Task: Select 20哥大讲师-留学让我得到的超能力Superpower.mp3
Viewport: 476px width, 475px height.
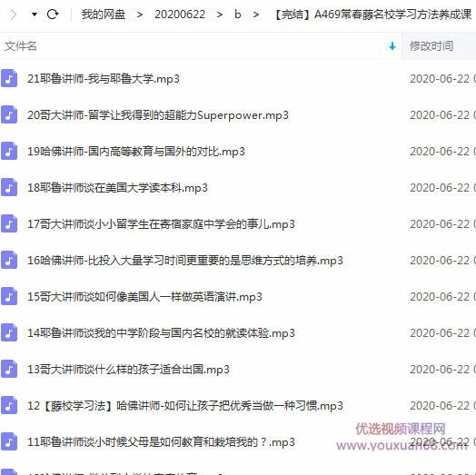Action: 158,115
